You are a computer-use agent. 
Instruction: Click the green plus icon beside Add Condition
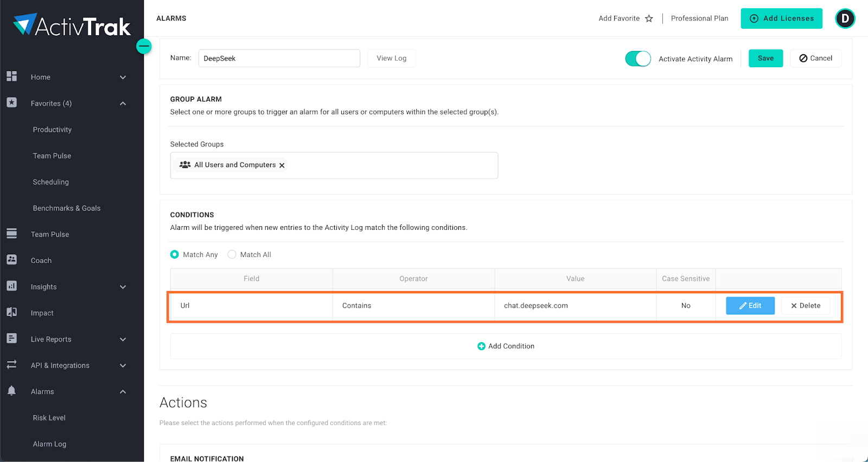pos(481,346)
